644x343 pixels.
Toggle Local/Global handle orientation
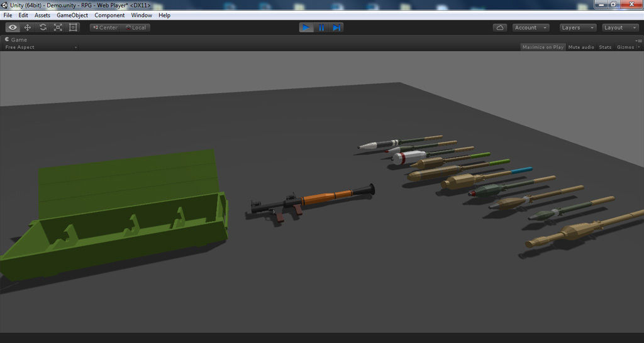[136, 28]
